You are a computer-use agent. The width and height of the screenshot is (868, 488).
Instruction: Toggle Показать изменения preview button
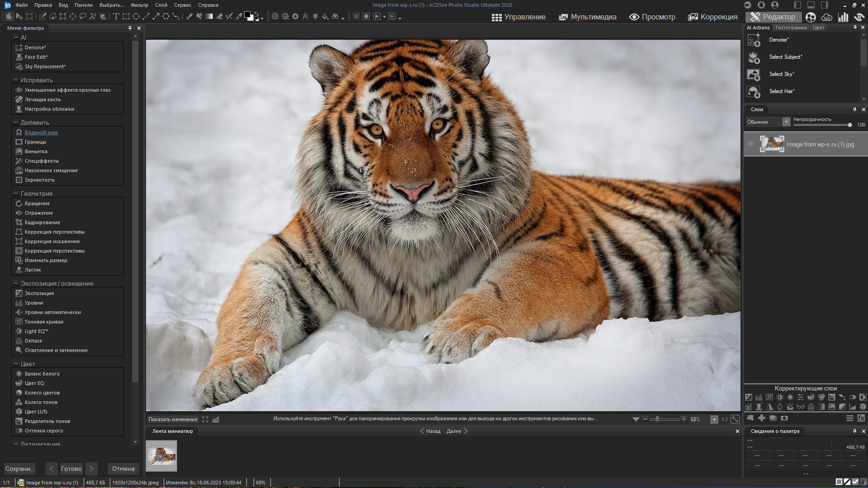[x=173, y=419]
